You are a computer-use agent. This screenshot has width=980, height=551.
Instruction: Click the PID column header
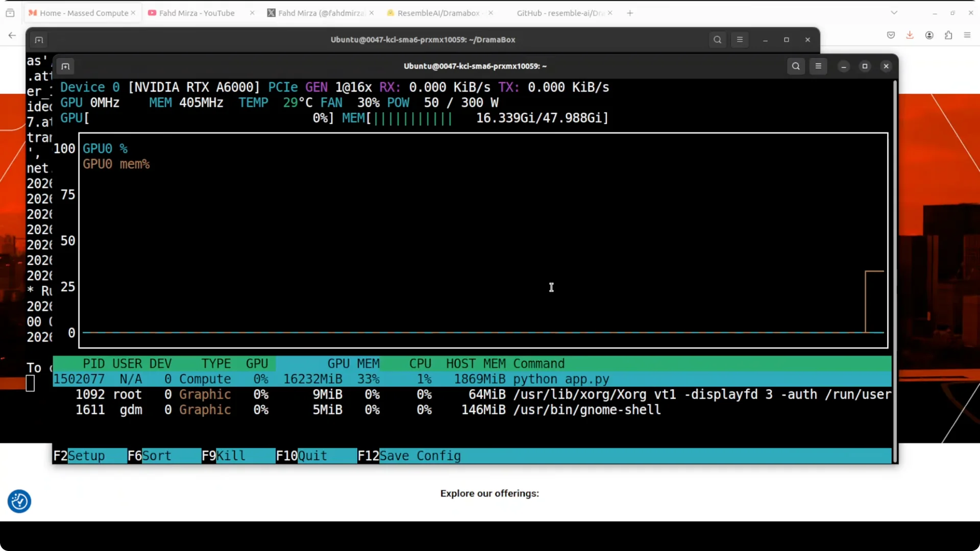tap(93, 364)
